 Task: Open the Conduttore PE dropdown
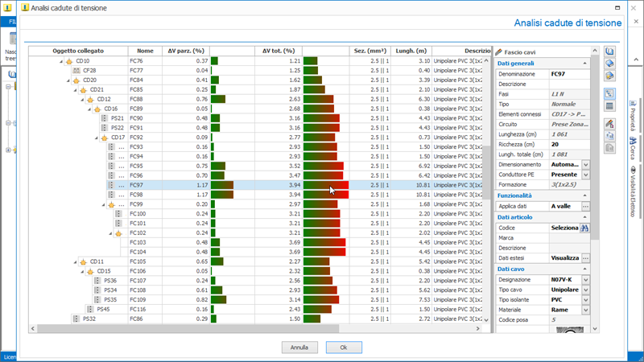coord(586,175)
